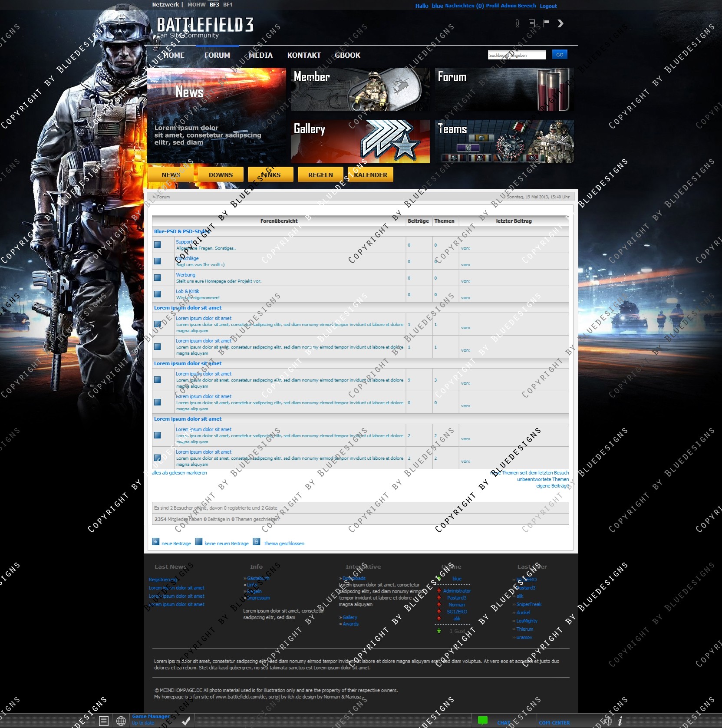722x728 pixels.
Task: Open the Support forum link
Action: pyautogui.click(x=184, y=242)
